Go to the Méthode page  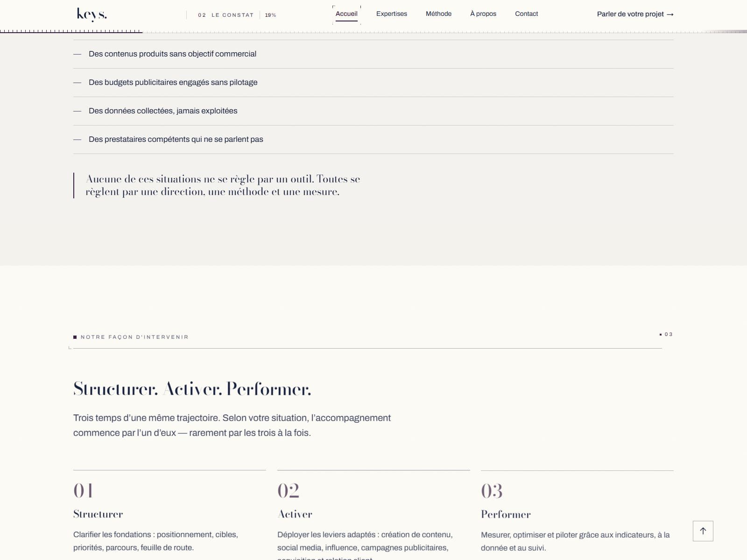click(x=438, y=14)
